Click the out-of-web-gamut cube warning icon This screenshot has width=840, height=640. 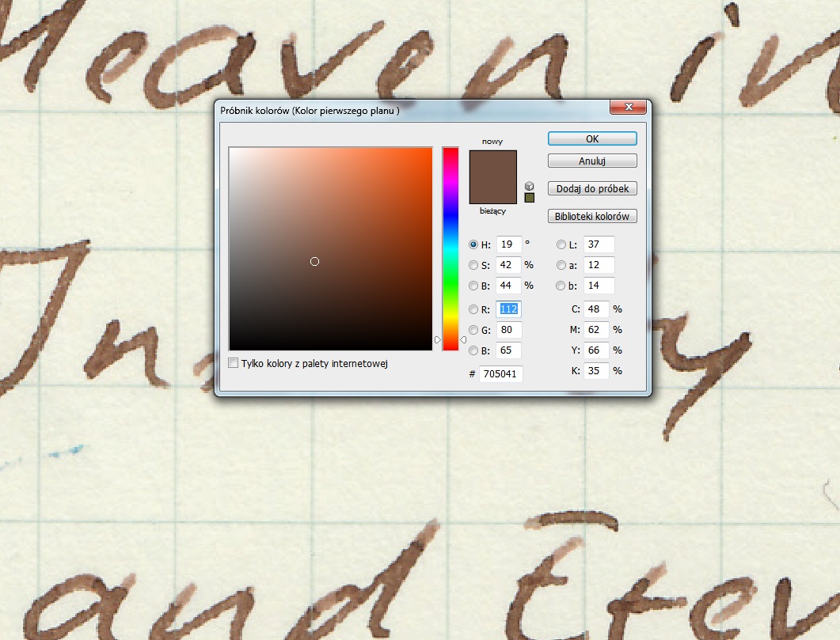(529, 186)
